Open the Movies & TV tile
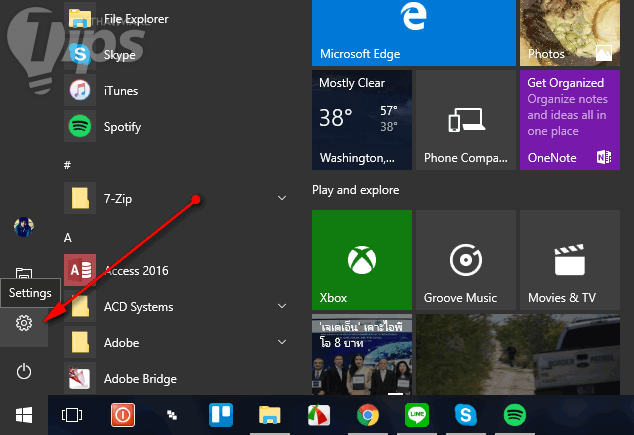The image size is (634, 435). tap(570, 260)
